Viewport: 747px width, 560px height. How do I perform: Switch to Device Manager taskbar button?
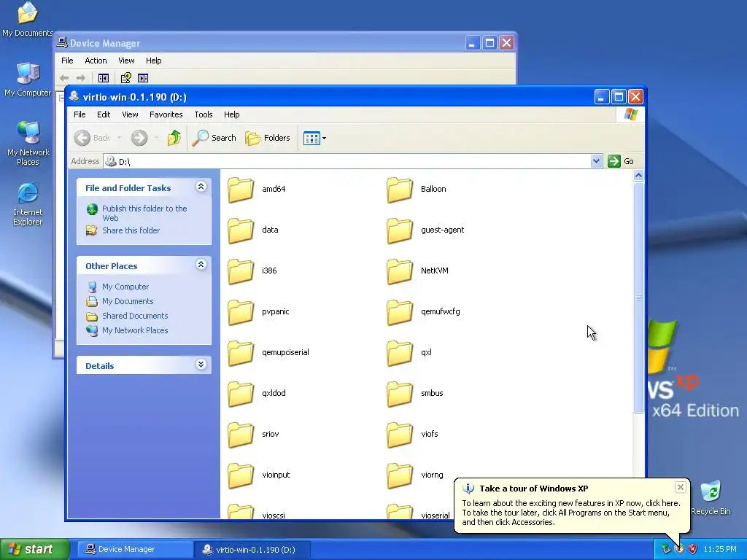point(133,549)
